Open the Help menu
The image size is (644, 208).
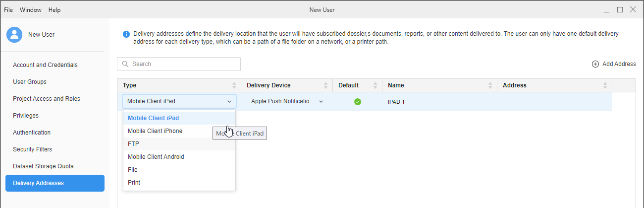[54, 10]
